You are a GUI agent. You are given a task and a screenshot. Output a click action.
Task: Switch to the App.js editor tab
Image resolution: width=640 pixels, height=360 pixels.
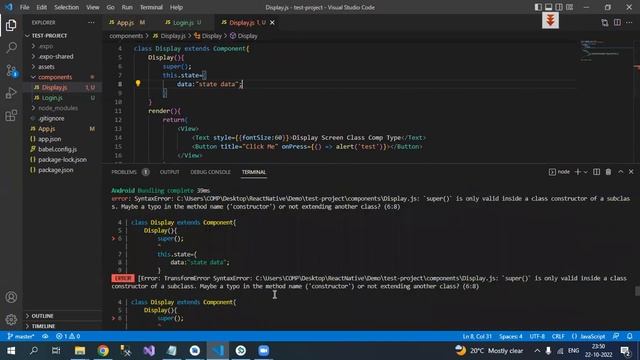[x=125, y=22]
